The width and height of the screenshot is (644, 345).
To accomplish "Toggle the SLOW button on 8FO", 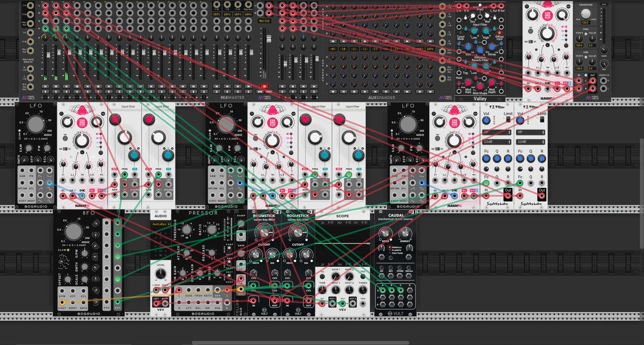I will pyautogui.click(x=68, y=250).
